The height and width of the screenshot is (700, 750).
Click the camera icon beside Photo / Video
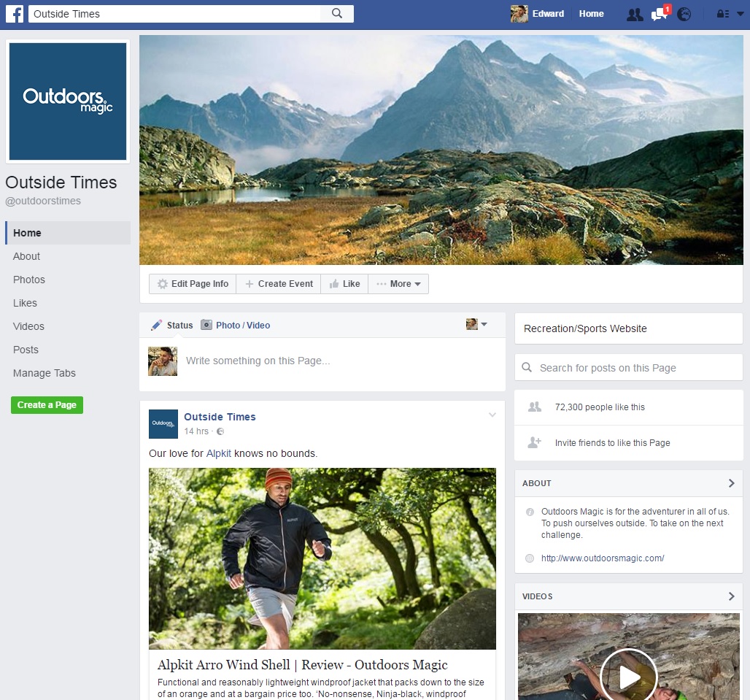pyautogui.click(x=206, y=325)
